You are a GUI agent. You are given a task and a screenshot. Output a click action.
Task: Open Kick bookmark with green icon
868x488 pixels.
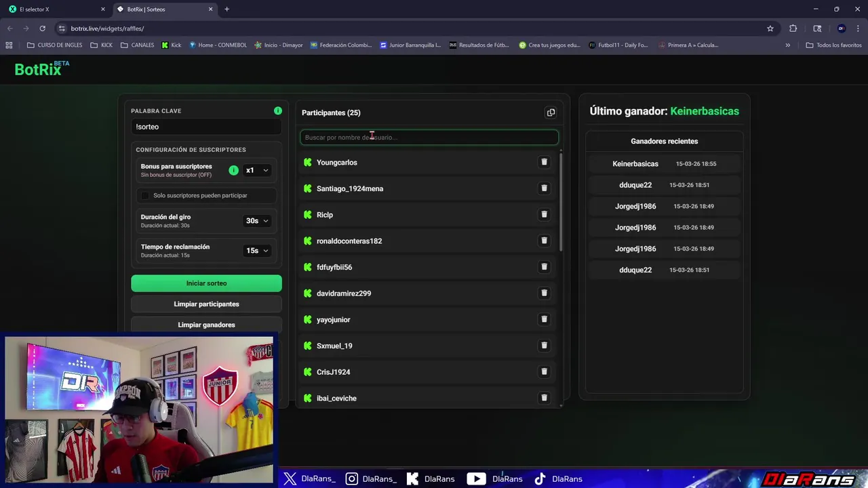pos(171,45)
